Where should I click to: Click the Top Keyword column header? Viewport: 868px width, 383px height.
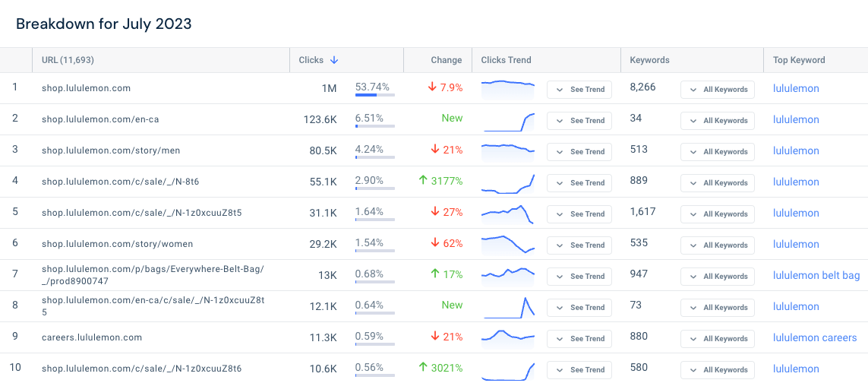pos(799,61)
